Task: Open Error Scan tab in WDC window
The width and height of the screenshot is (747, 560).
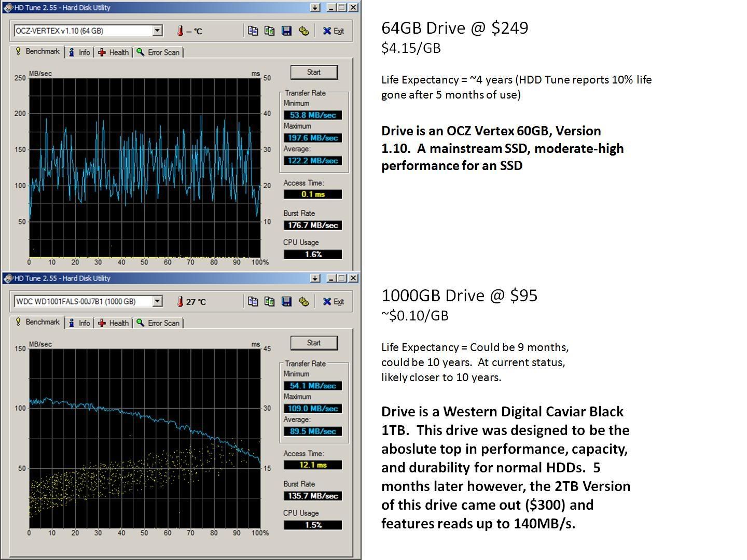Action: [x=158, y=323]
